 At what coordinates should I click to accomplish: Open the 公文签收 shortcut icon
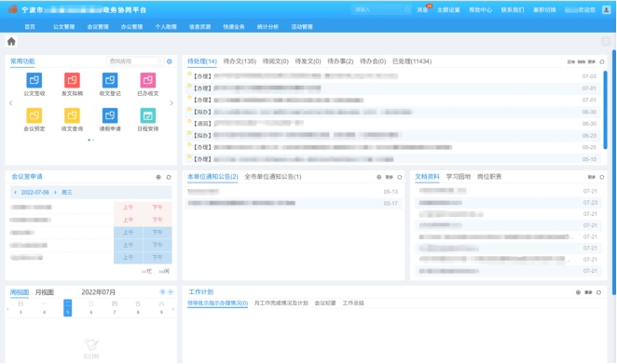[34, 80]
